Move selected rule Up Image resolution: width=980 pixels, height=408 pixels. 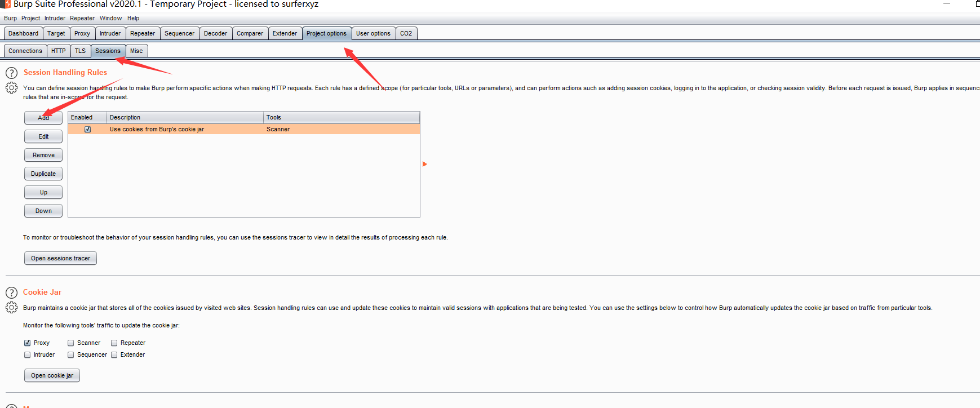[x=43, y=192]
